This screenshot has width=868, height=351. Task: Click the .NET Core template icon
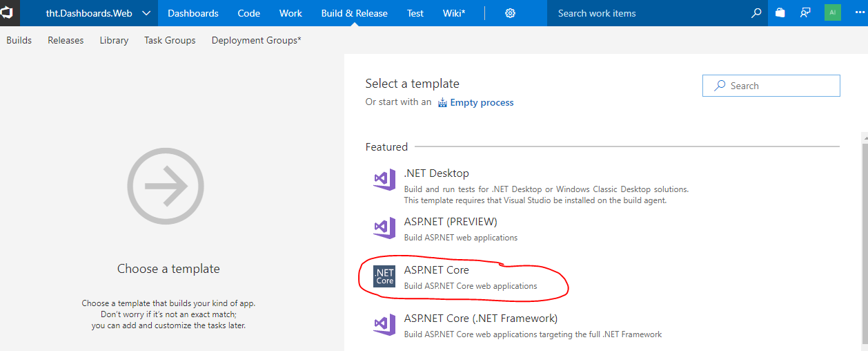(384, 276)
